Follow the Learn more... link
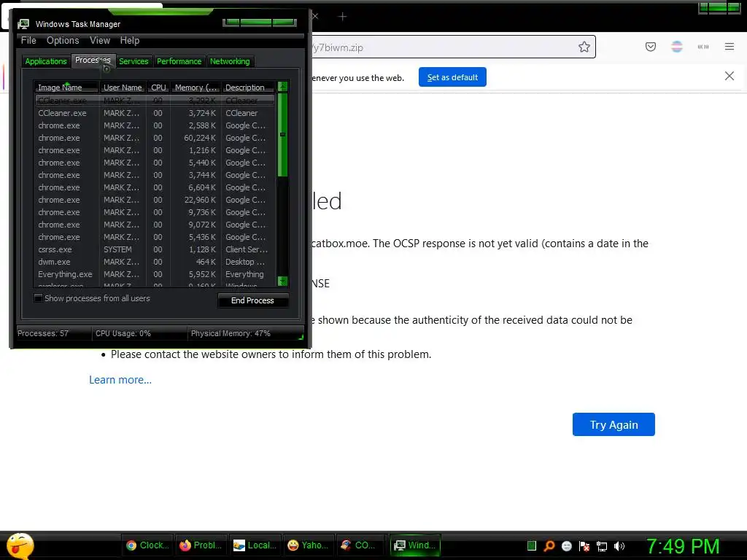 pos(120,380)
